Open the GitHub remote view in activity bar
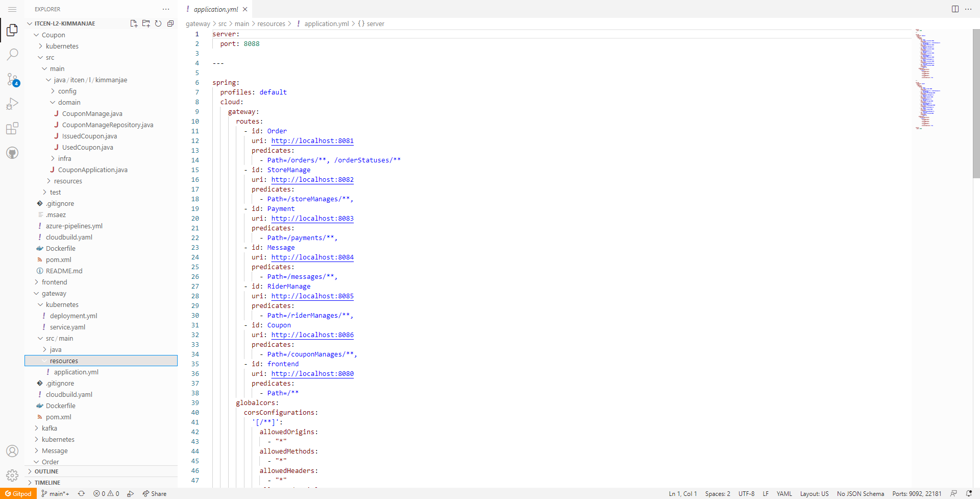 point(12,152)
